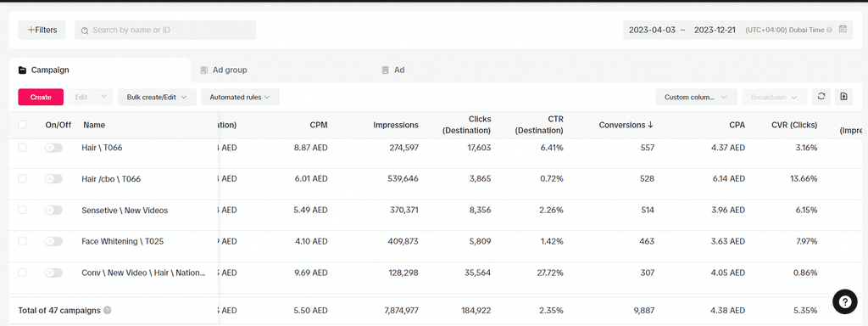Click the folder icon on Campaign tab
The width and height of the screenshot is (868, 326).
(x=22, y=70)
